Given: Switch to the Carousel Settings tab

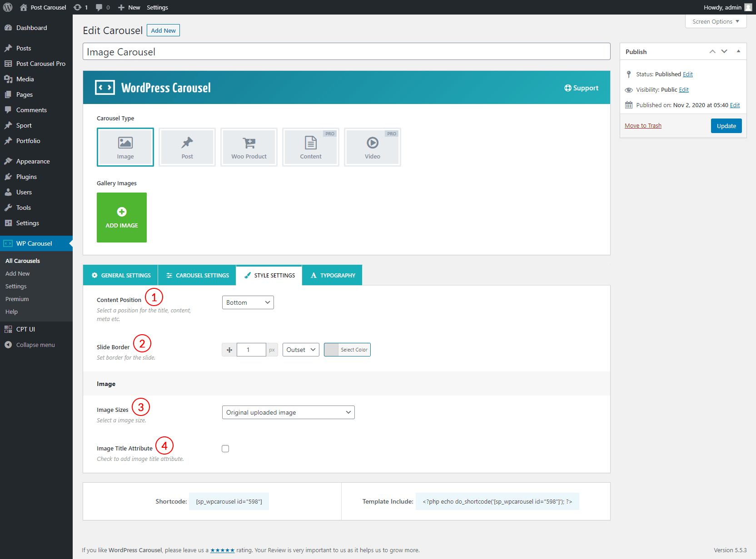Looking at the screenshot, I should coord(197,275).
